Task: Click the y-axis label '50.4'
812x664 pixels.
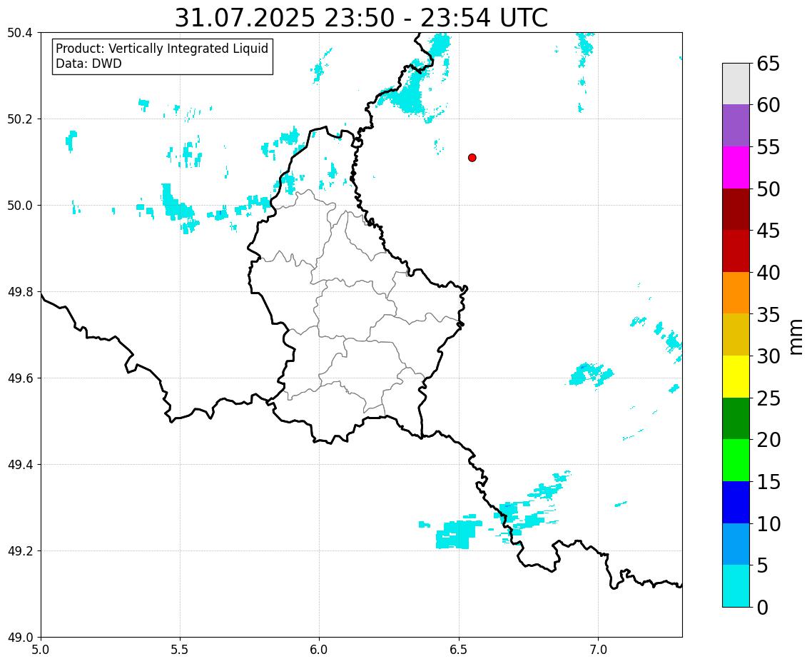Action: click(x=20, y=33)
